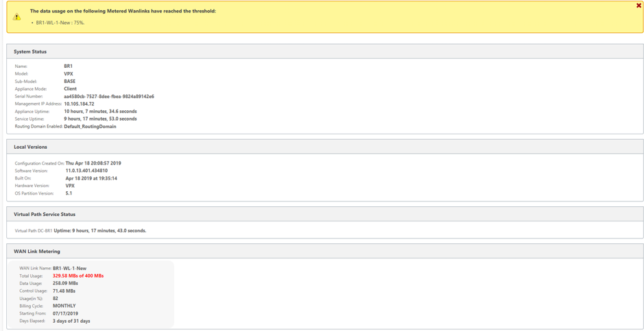This screenshot has width=644, height=331.
Task: Select the Data Usage value 258.09 MBs
Action: coord(66,284)
